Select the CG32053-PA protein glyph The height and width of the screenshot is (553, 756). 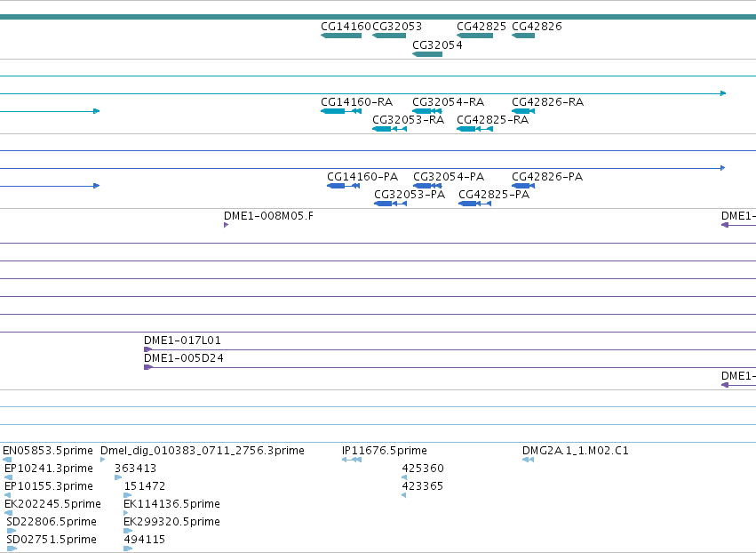[391, 204]
